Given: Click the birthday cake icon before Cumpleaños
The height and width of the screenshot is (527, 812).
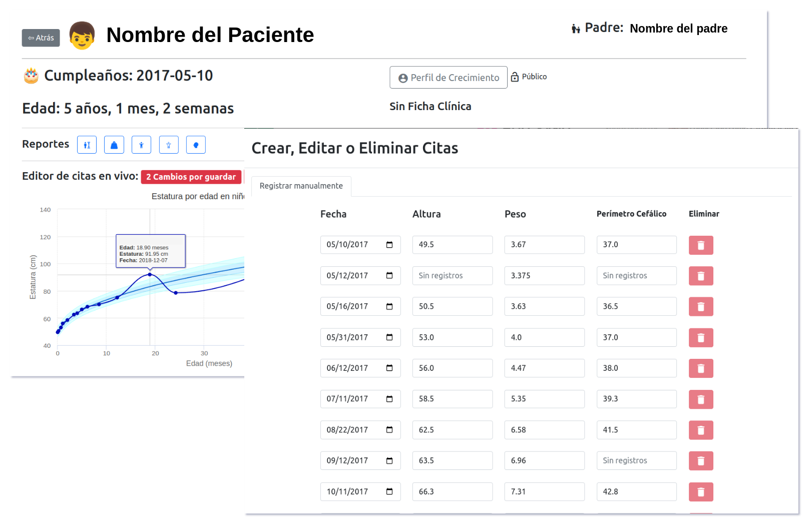Looking at the screenshot, I should pyautogui.click(x=32, y=75).
